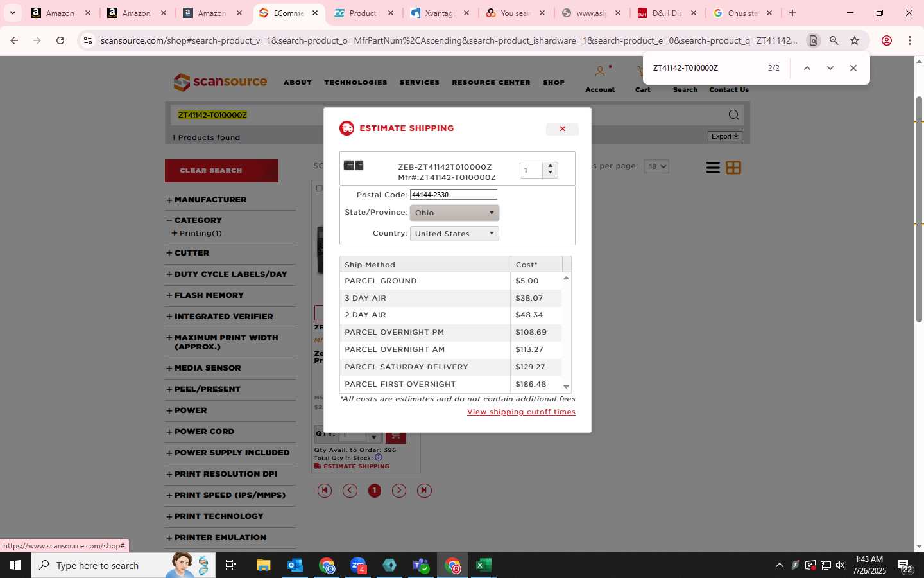Open Excel from taskbar
This screenshot has height=578, width=924.
coord(483,565)
